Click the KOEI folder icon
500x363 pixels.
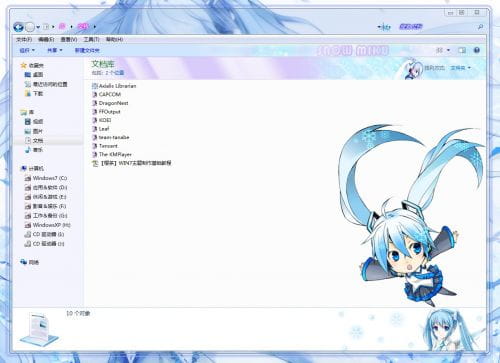(x=95, y=120)
